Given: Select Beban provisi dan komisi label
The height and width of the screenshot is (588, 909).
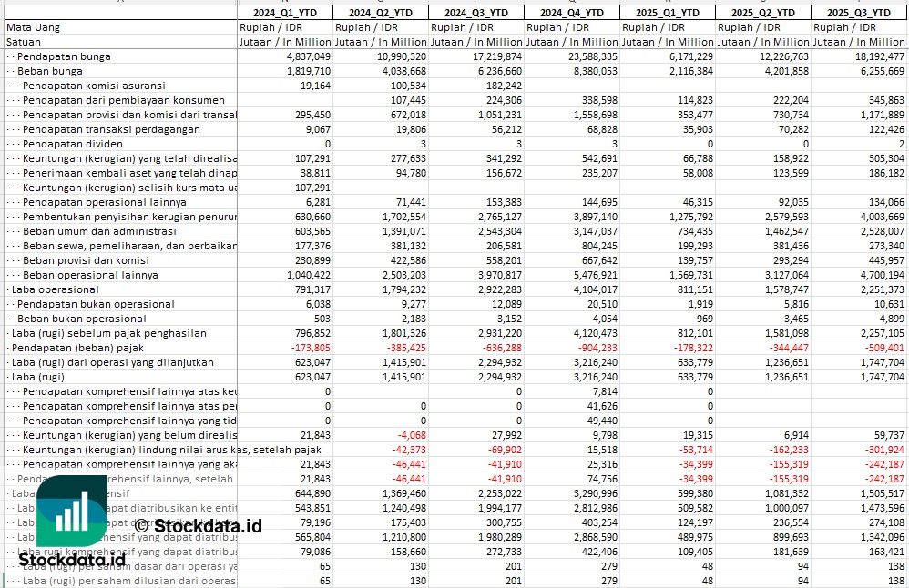Looking at the screenshot, I should 86,260.
